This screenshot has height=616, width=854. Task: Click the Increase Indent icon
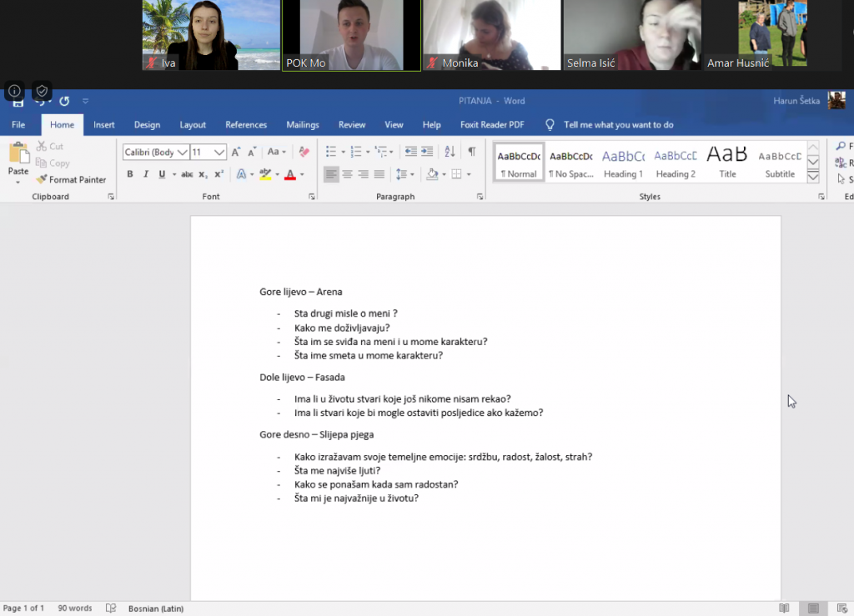tap(427, 152)
